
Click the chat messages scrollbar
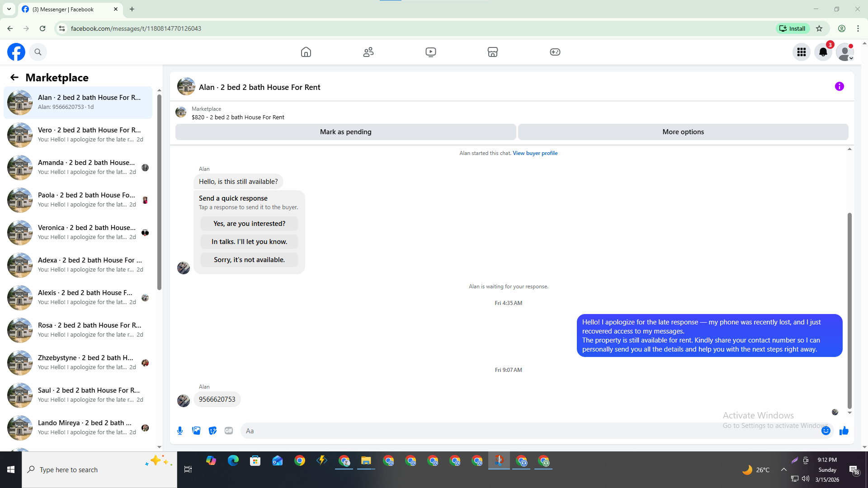pos(849,310)
